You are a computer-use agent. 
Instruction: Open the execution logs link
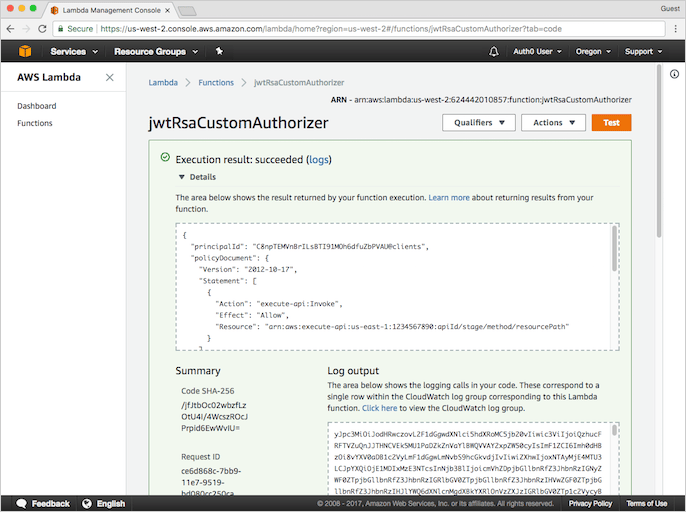pos(318,160)
